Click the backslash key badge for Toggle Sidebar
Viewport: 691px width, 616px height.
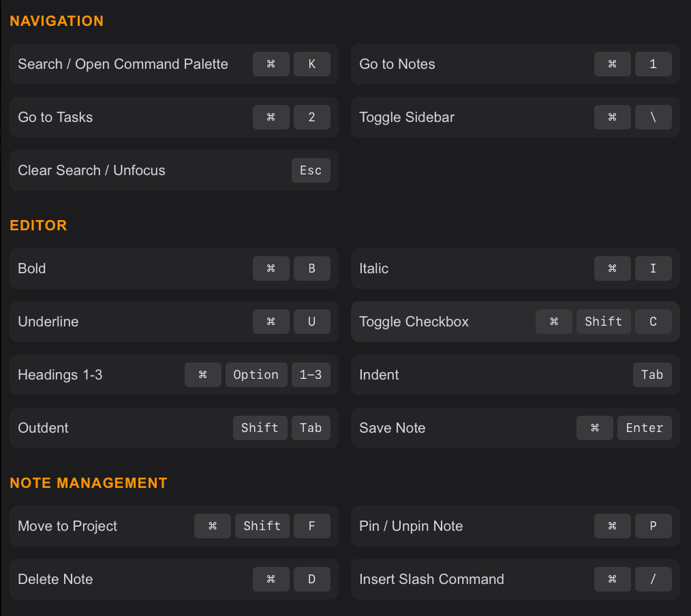[653, 117]
